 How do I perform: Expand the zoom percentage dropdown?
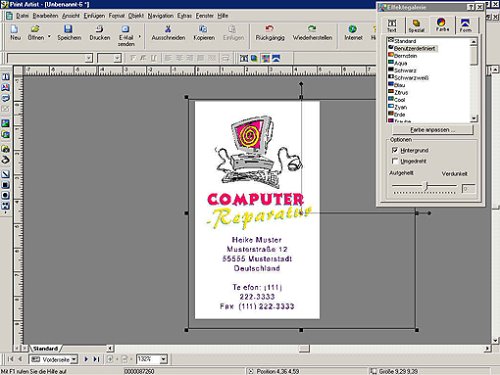pyautogui.click(x=163, y=359)
